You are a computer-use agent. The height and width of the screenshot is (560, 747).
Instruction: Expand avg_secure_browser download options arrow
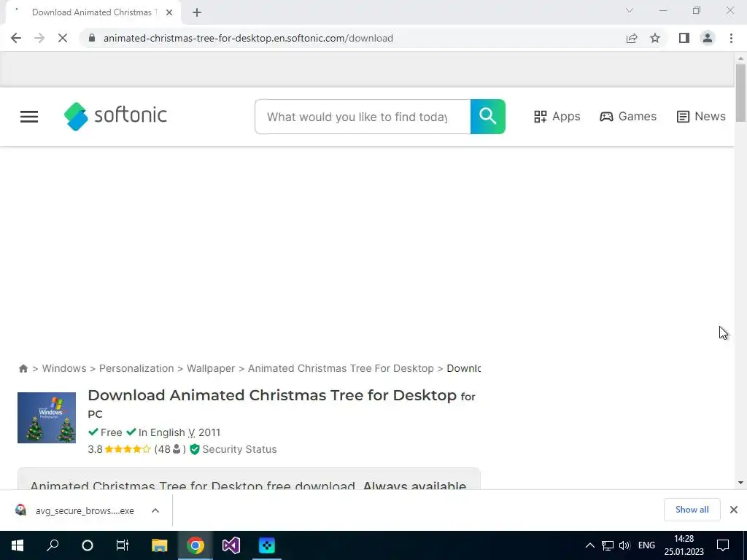pos(155,510)
